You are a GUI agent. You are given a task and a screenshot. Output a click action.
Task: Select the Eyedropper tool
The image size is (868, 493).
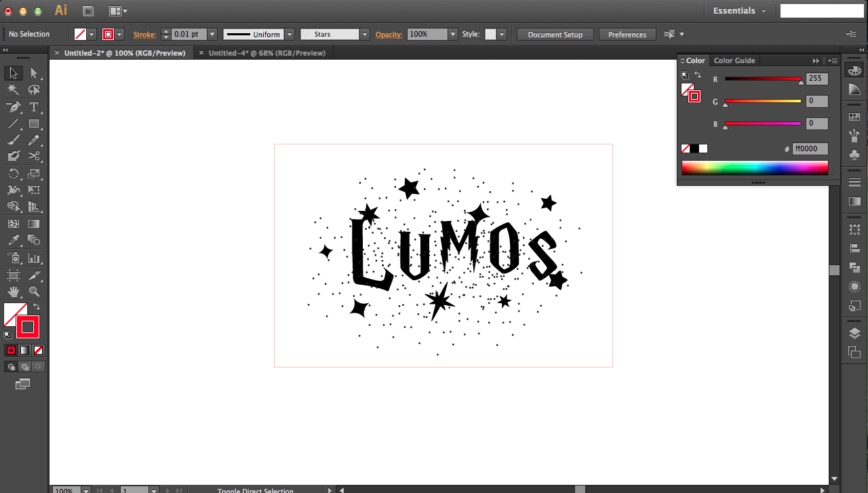pos(13,240)
